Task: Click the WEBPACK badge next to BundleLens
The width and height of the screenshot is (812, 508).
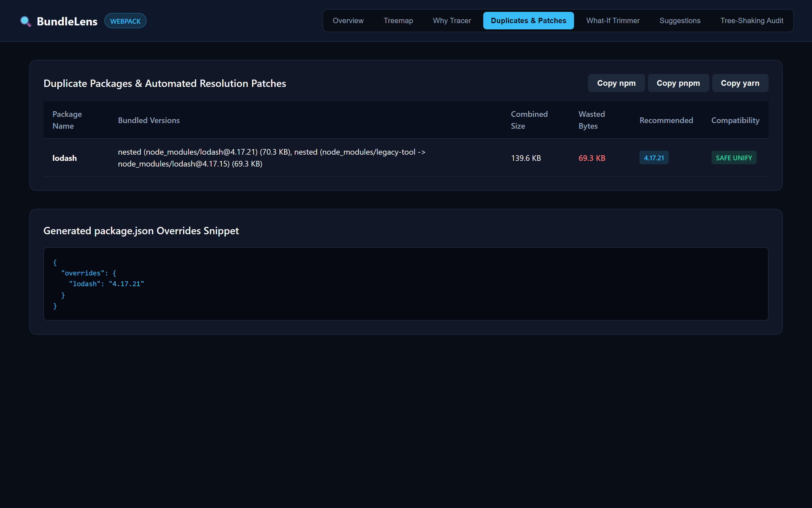Action: pos(125,21)
